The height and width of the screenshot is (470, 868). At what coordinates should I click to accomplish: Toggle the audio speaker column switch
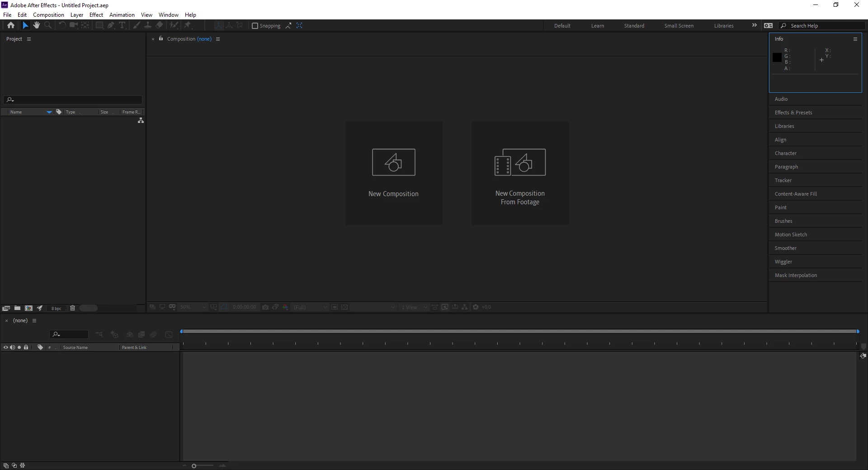click(x=13, y=347)
